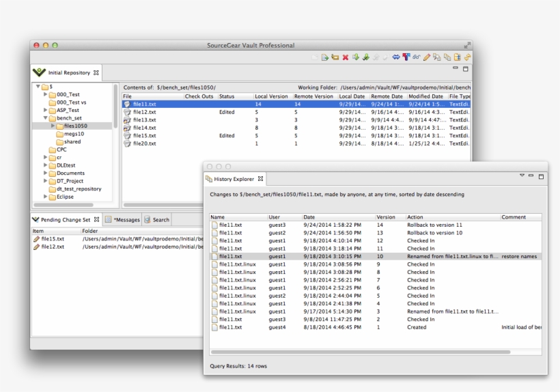The height and width of the screenshot is (392, 560).
Task: Click the pencil Edit File toolbar icon
Action: pyautogui.click(x=427, y=57)
